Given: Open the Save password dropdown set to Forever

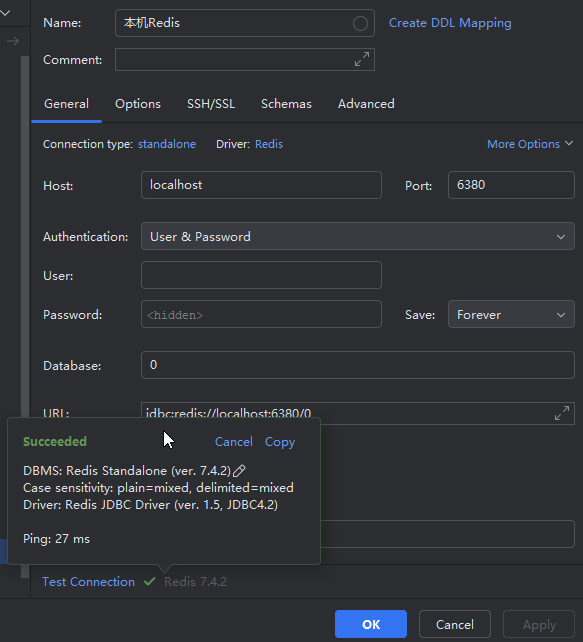Looking at the screenshot, I should (x=511, y=314).
